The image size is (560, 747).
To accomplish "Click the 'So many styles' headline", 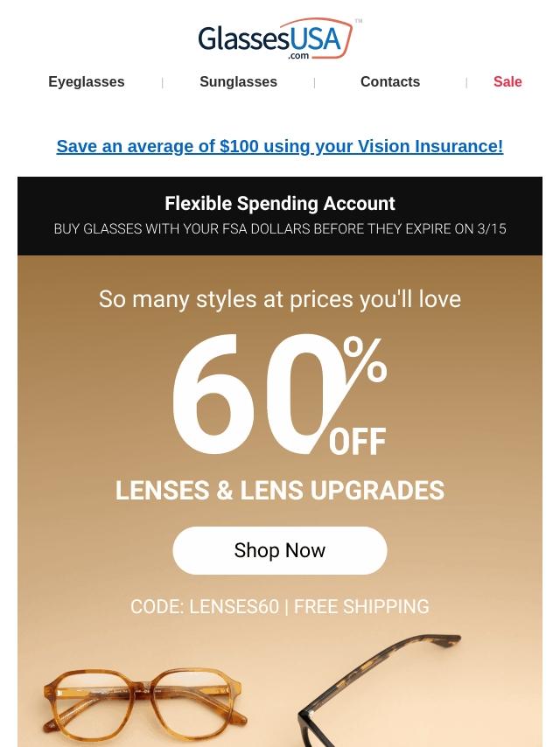I will [x=280, y=299].
